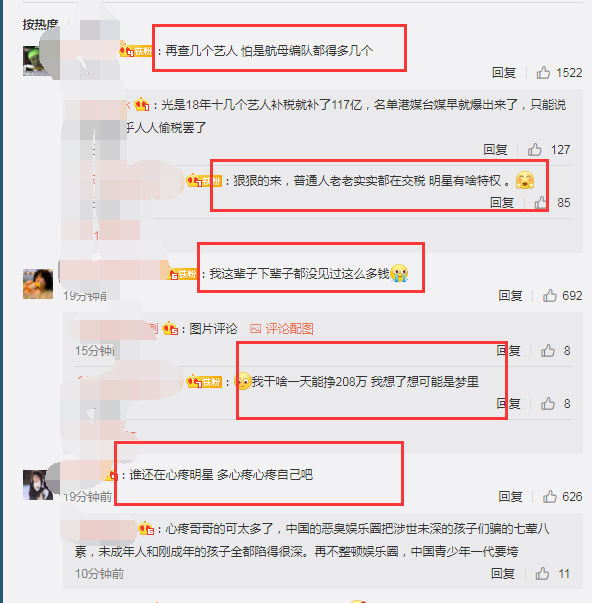Open the 评论配图 image link
The width and height of the screenshot is (592, 603).
(x=282, y=328)
